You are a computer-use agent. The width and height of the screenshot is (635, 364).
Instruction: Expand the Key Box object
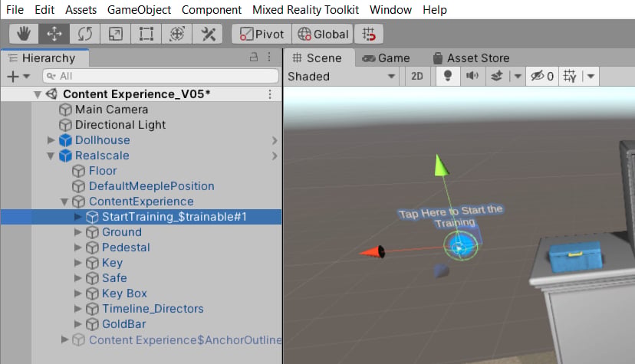(77, 293)
